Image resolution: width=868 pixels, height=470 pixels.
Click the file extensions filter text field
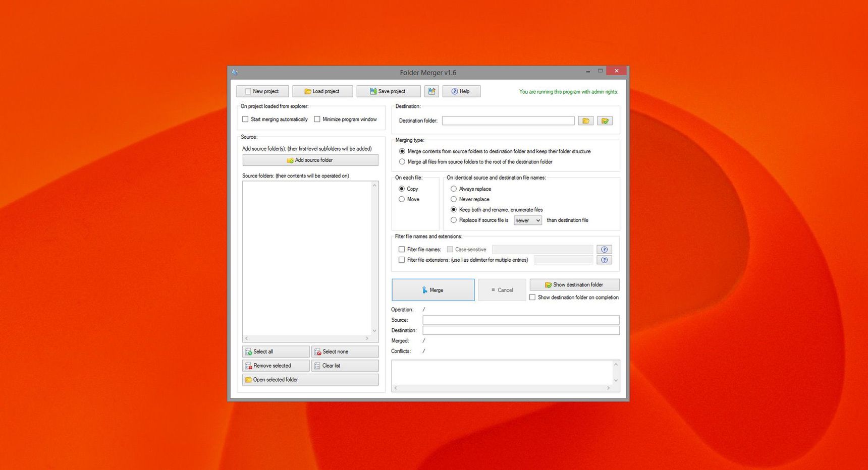pos(563,260)
